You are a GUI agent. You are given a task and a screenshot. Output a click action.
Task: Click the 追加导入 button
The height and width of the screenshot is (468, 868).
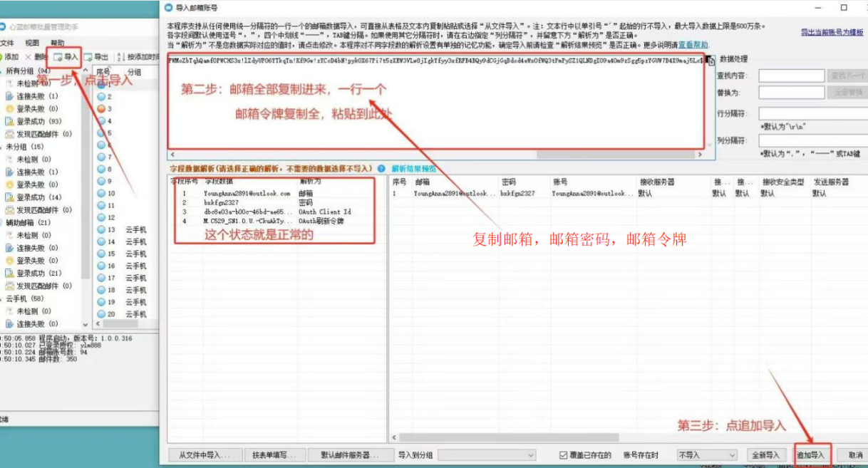[812, 454]
